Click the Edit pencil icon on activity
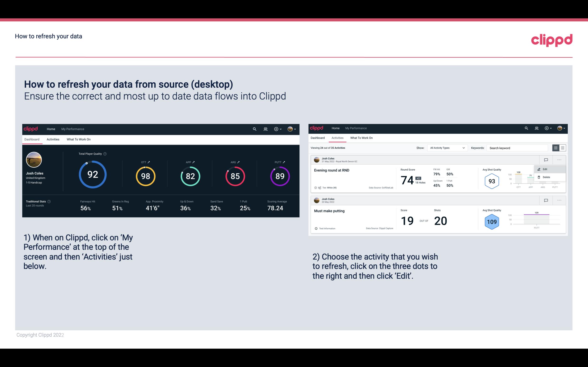Viewport: 588px width, 367px height. point(539,169)
